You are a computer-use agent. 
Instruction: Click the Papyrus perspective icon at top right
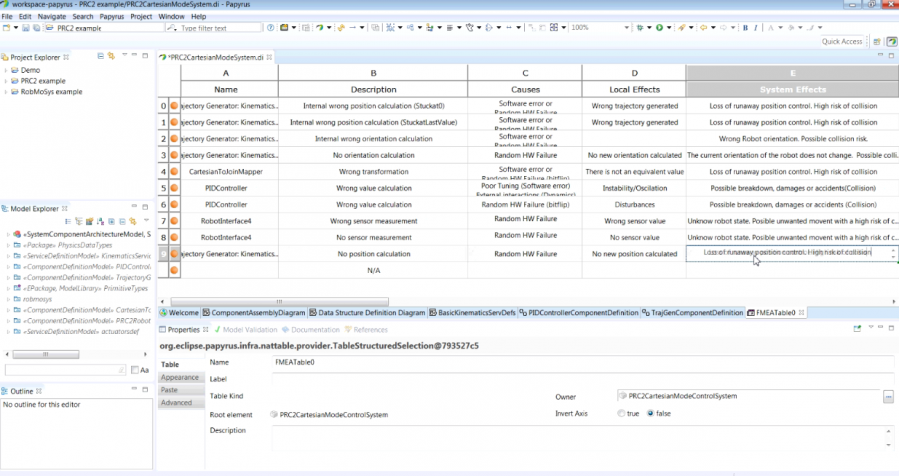pyautogui.click(x=890, y=42)
